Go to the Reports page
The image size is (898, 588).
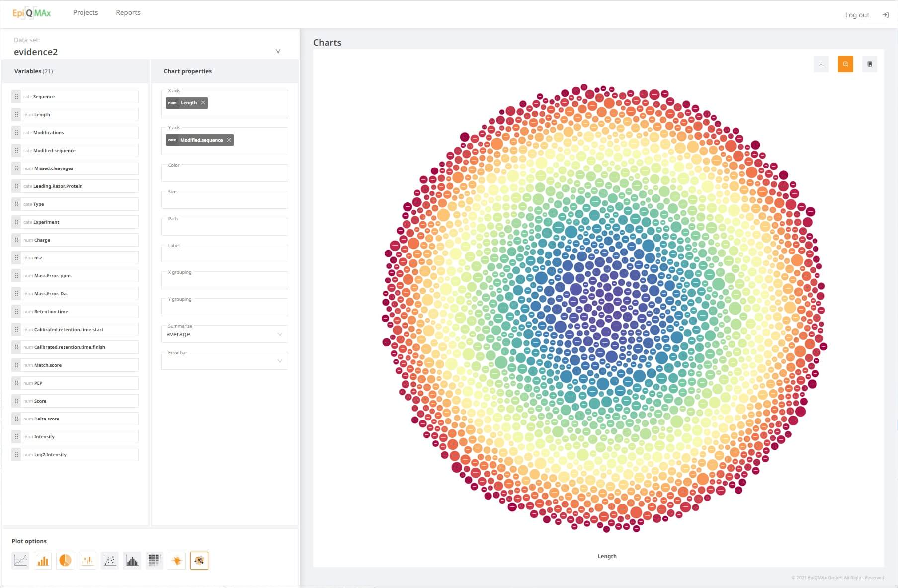coord(128,12)
